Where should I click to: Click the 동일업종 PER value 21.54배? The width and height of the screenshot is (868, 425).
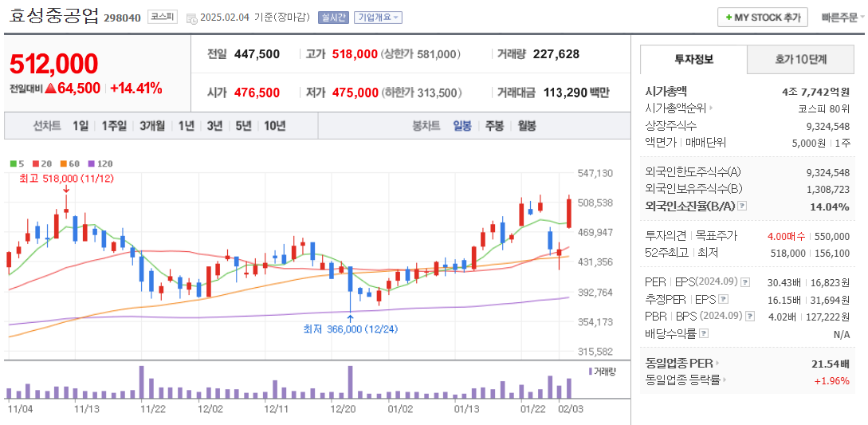tap(830, 364)
